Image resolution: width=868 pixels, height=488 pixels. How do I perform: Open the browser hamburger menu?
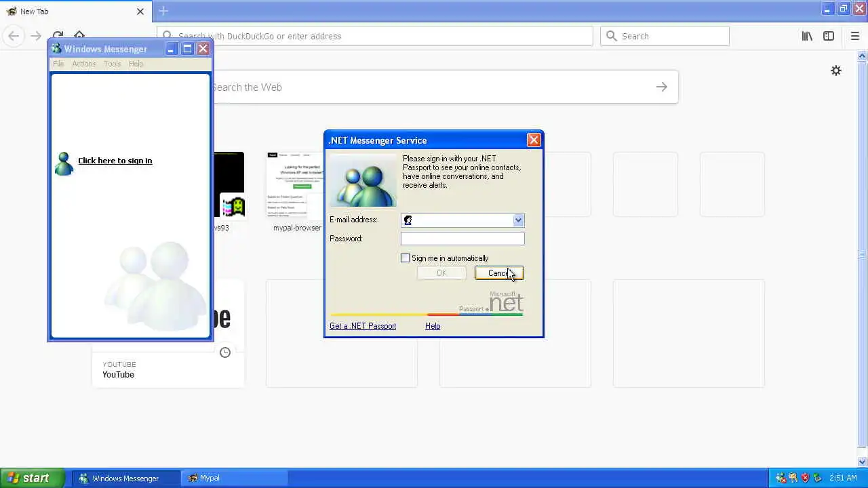click(x=854, y=36)
